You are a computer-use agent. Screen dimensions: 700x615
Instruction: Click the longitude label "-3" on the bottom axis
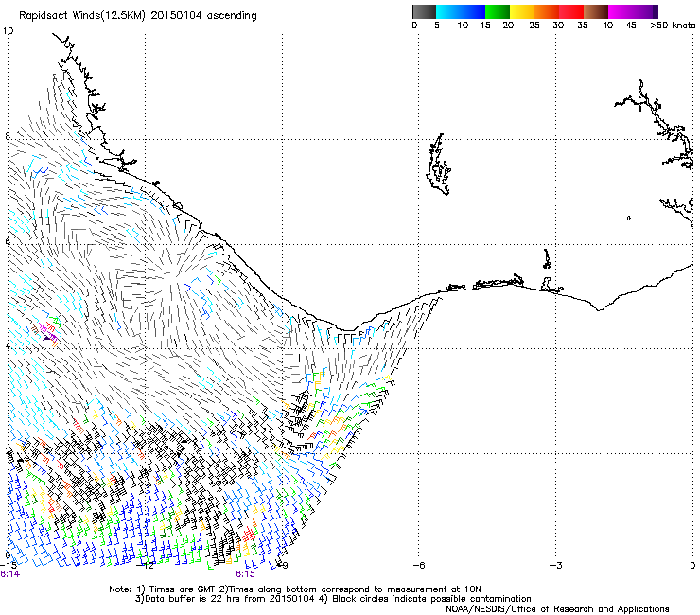(x=556, y=566)
